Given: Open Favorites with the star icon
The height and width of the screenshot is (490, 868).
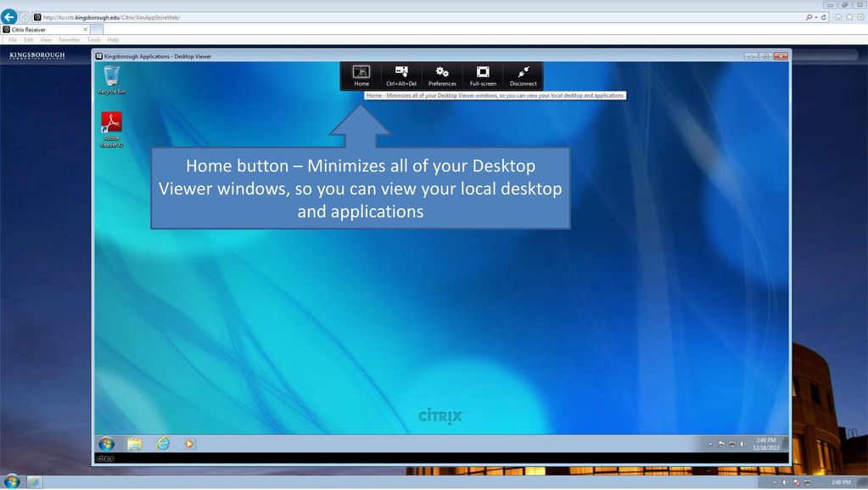Looking at the screenshot, I should point(849,17).
